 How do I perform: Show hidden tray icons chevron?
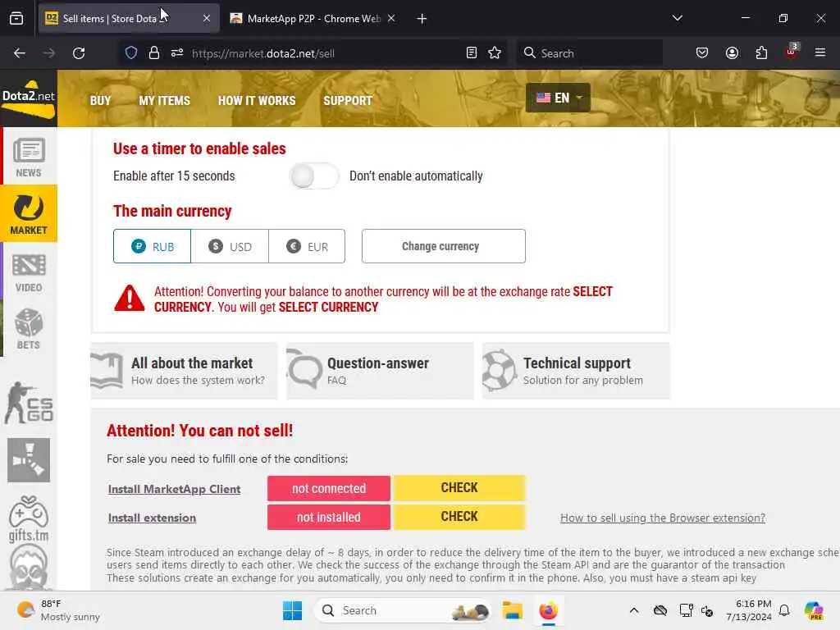click(x=634, y=610)
